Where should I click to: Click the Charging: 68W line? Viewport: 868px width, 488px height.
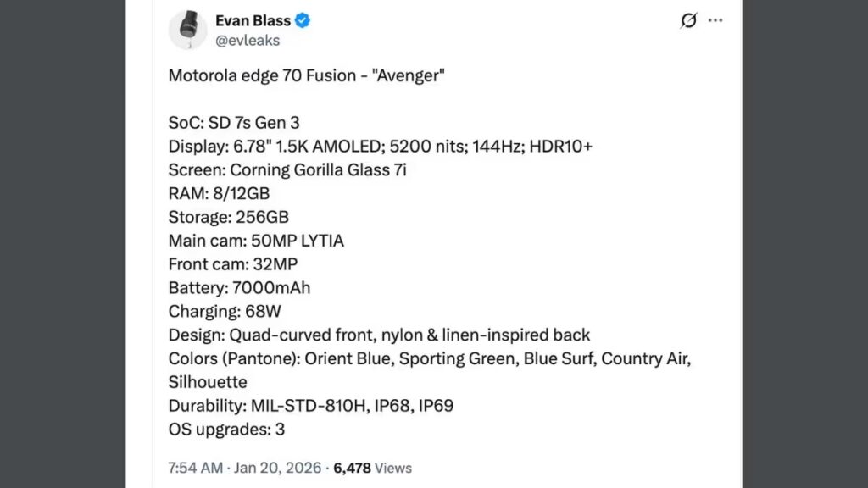(x=225, y=311)
